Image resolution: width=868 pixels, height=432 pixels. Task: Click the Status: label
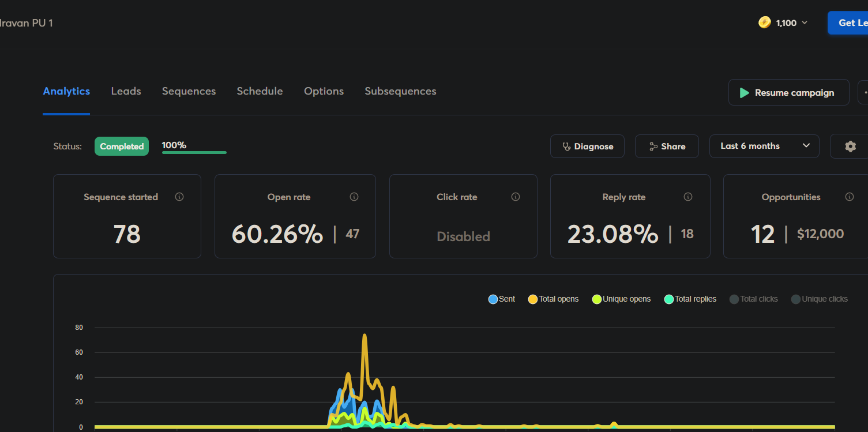[x=67, y=146]
